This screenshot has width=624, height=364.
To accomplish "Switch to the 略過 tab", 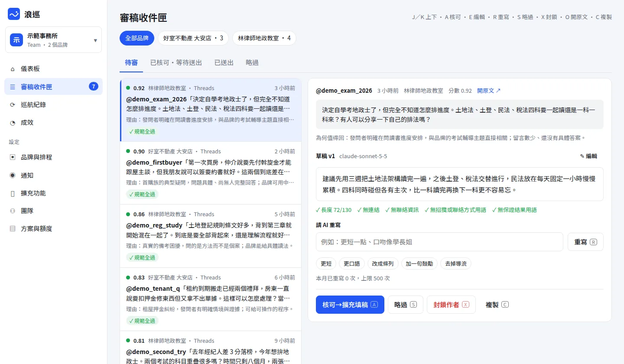I will pyautogui.click(x=252, y=63).
